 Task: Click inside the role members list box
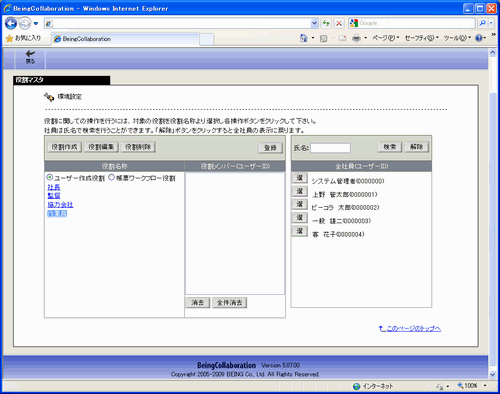235,233
